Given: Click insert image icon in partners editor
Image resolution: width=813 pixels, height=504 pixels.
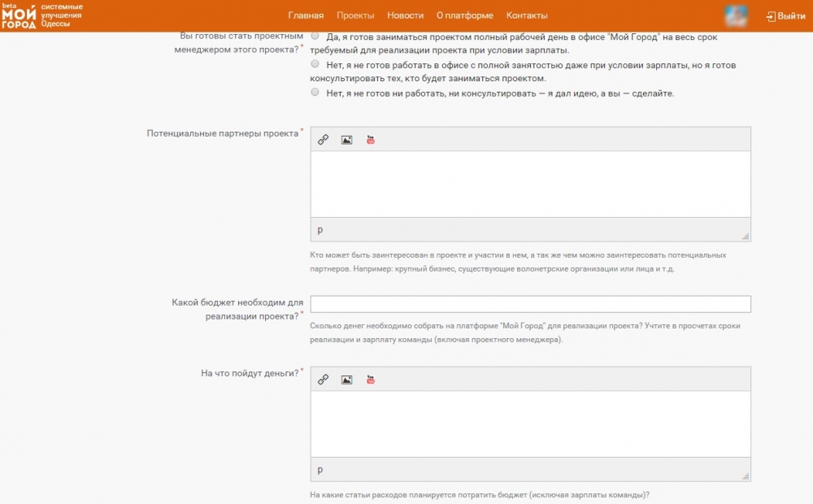Looking at the screenshot, I should [346, 140].
